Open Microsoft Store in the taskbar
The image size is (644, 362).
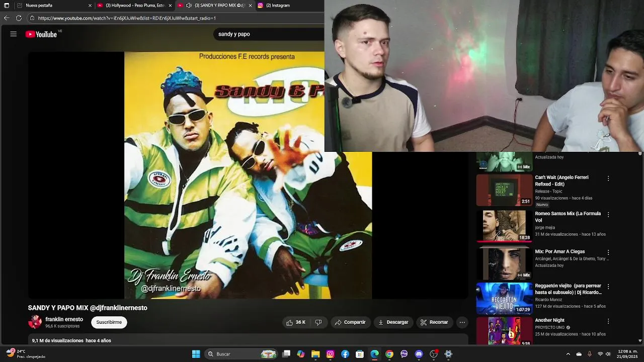(360, 354)
